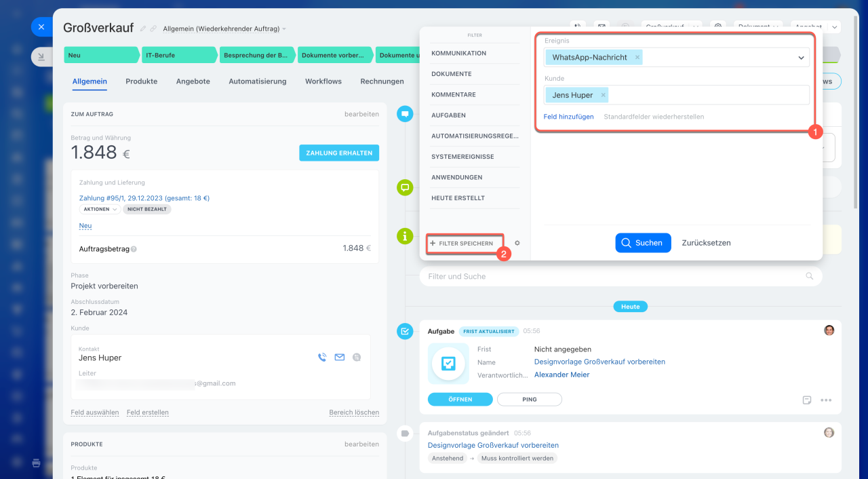Open the Automatisierung tab
The width and height of the screenshot is (868, 479).
[258, 81]
